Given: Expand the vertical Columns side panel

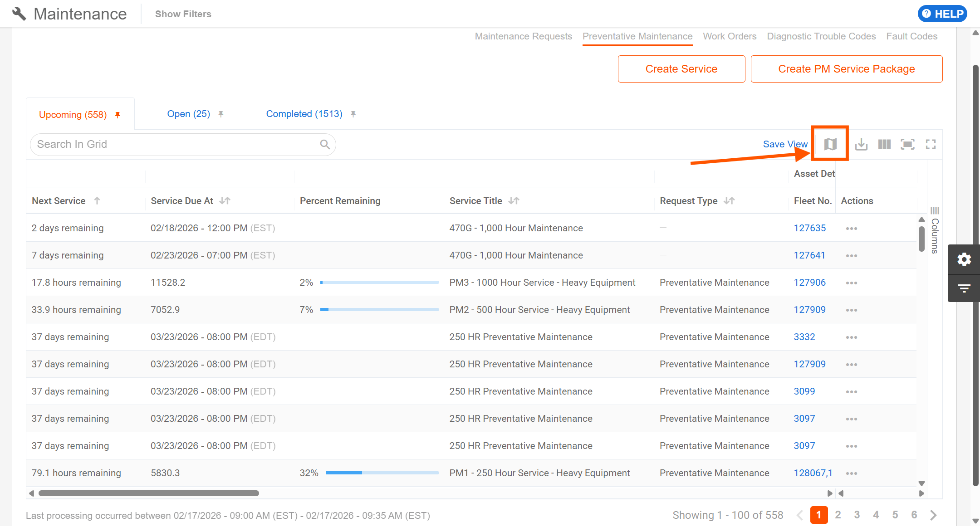Looking at the screenshot, I should tap(935, 231).
